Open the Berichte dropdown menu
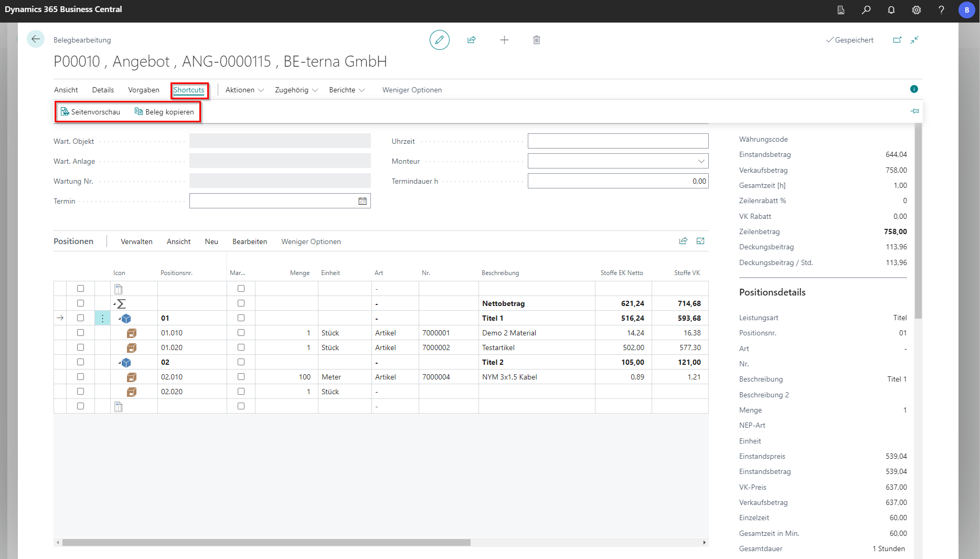 (x=346, y=90)
